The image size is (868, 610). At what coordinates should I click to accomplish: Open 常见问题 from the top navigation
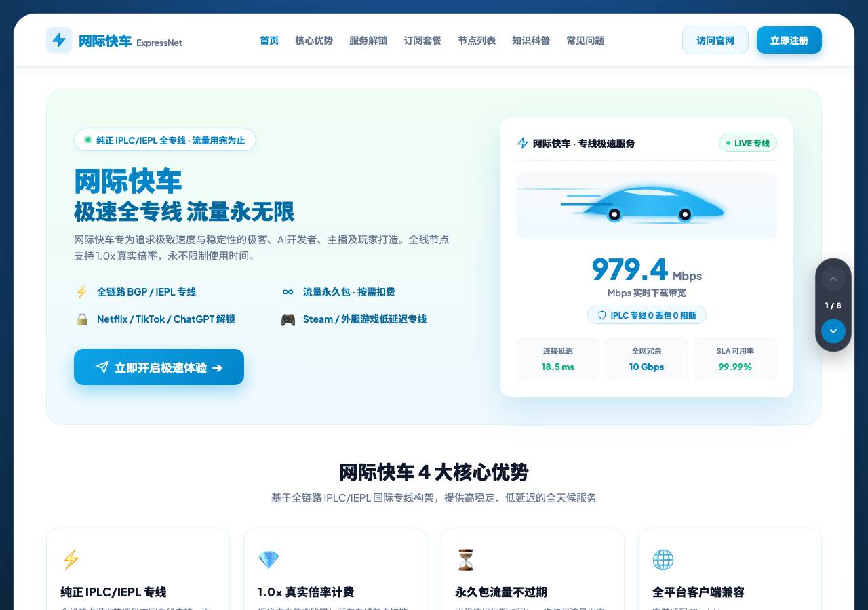[585, 41]
